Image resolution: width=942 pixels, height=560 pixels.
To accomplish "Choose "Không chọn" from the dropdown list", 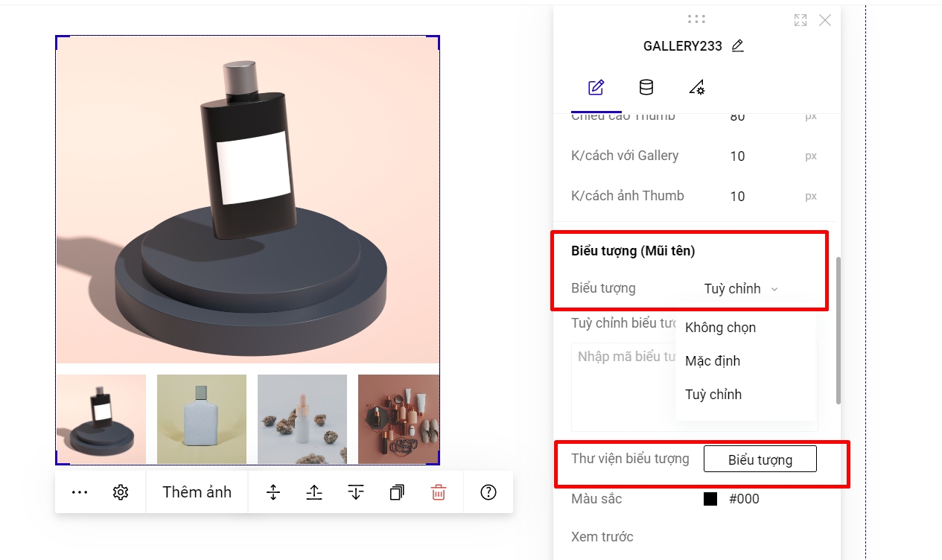I will click(720, 328).
